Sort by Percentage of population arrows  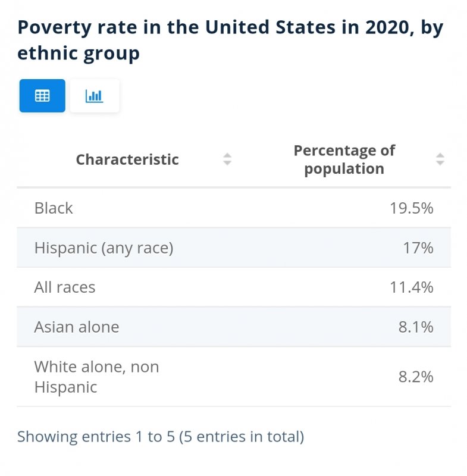tap(440, 159)
